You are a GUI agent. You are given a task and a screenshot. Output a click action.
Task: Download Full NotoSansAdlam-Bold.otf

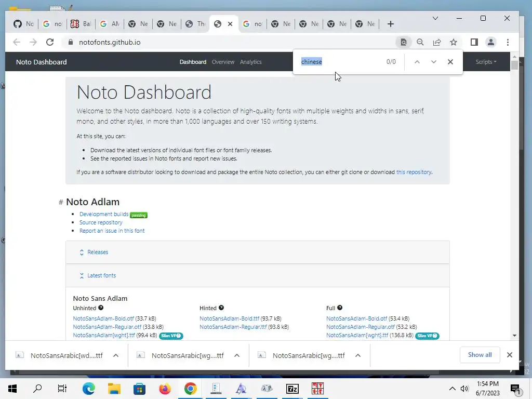pos(356,318)
